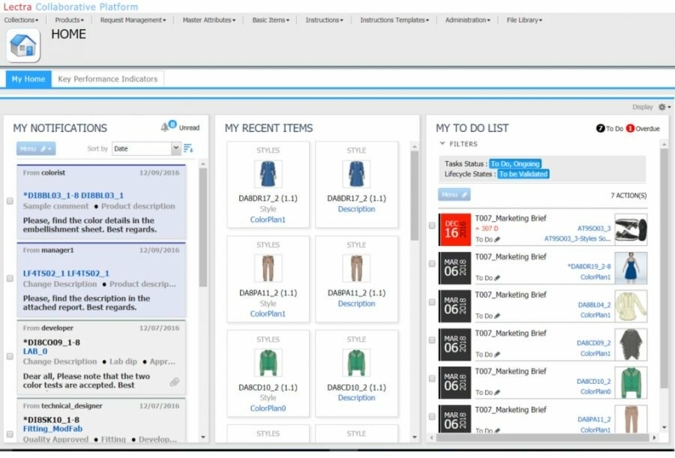675x458 pixels.
Task: Open the Display settings gear icon
Action: [662, 107]
